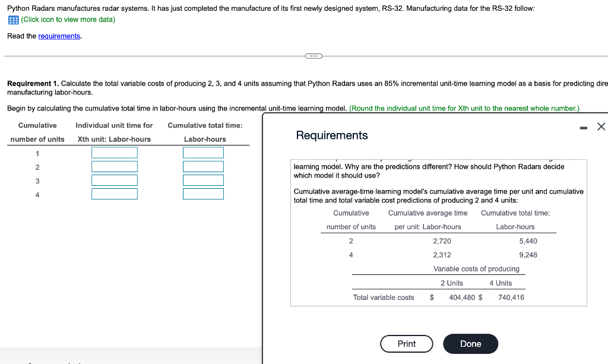Click the 2,720 cumulative average time value
Image resolution: width=608 pixels, height=364 pixels.
click(442, 241)
